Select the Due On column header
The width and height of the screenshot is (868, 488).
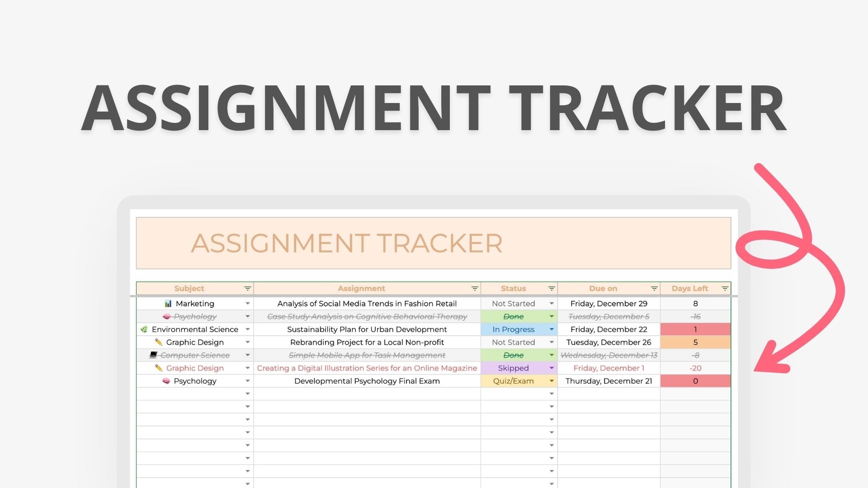(x=604, y=288)
